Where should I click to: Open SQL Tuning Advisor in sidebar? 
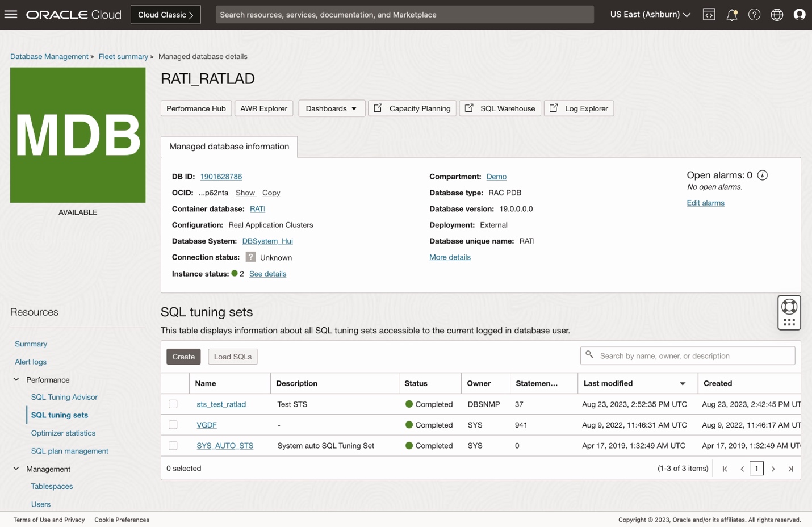click(x=64, y=397)
